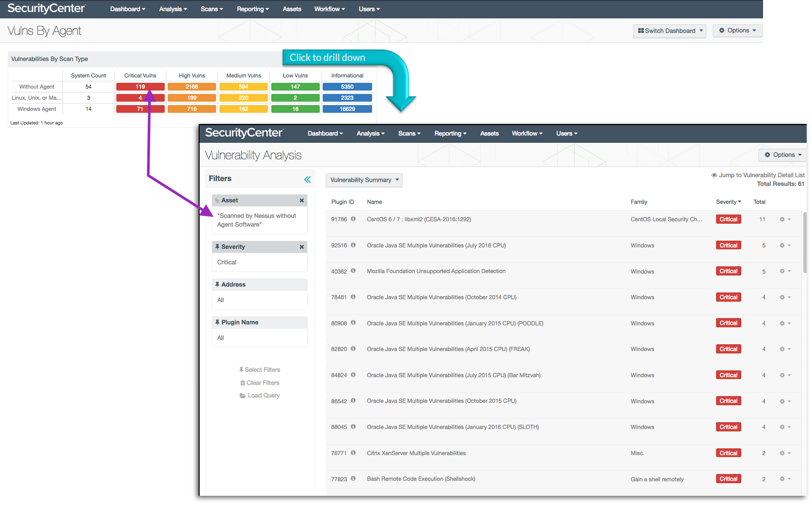Remove the Severity filter with its X
Viewport: 812px width, 505px height.
pos(302,247)
